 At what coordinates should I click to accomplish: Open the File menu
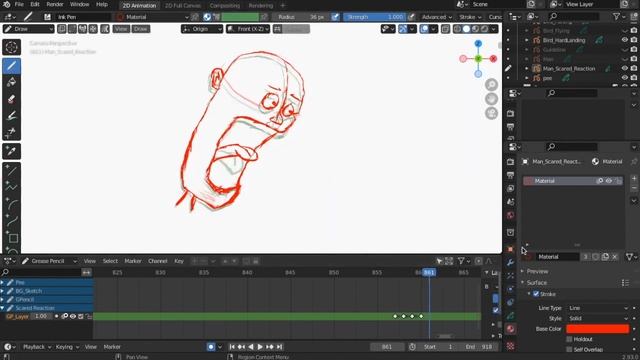[19, 4]
